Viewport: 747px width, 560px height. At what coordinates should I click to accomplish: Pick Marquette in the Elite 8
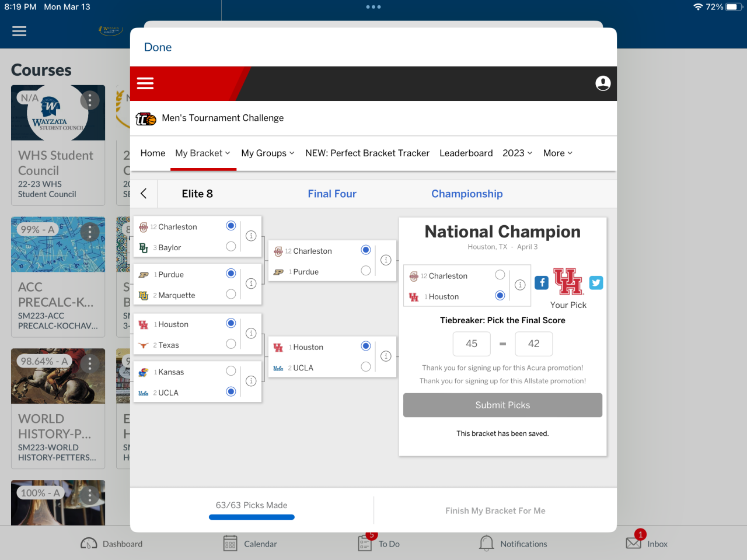point(231,295)
